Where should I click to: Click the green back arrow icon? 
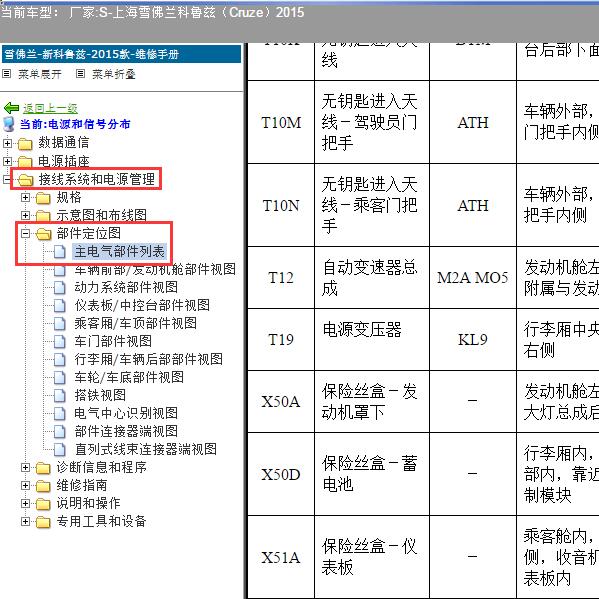[x=11, y=108]
